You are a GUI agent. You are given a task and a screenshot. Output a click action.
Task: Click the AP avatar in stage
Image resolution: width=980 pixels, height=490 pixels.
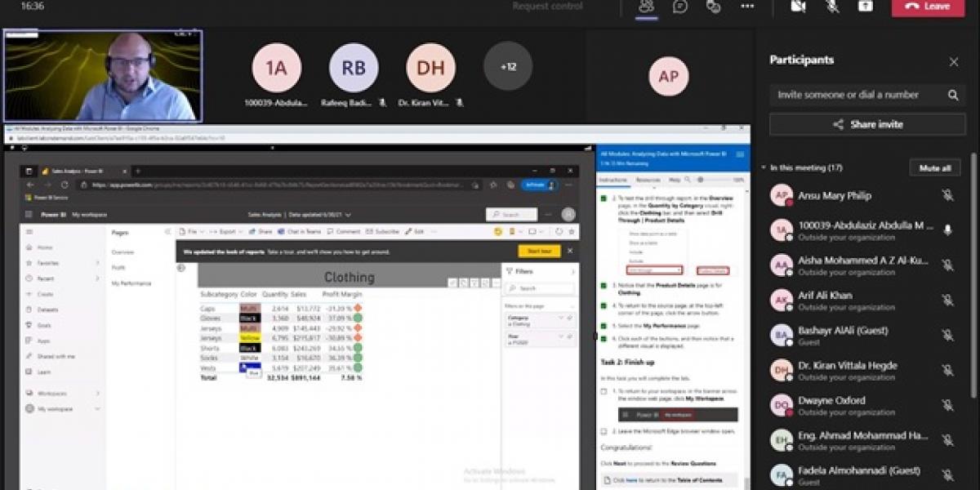click(668, 77)
